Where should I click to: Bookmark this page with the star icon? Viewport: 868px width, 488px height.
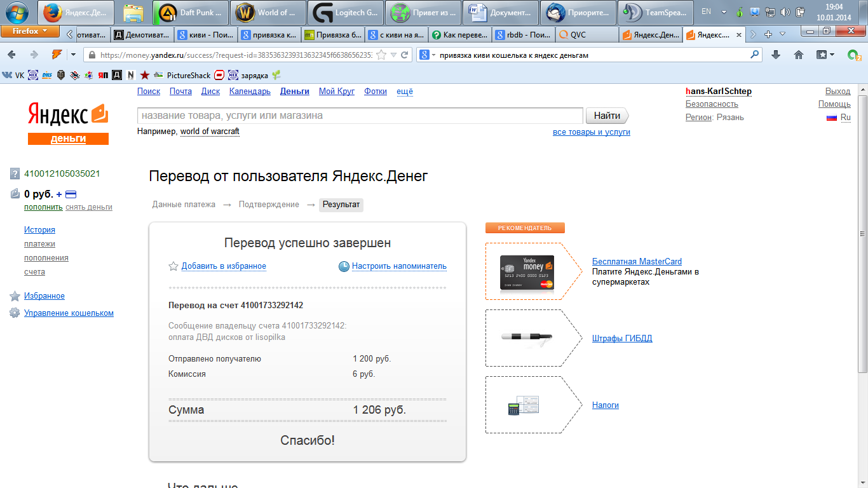pos(381,55)
